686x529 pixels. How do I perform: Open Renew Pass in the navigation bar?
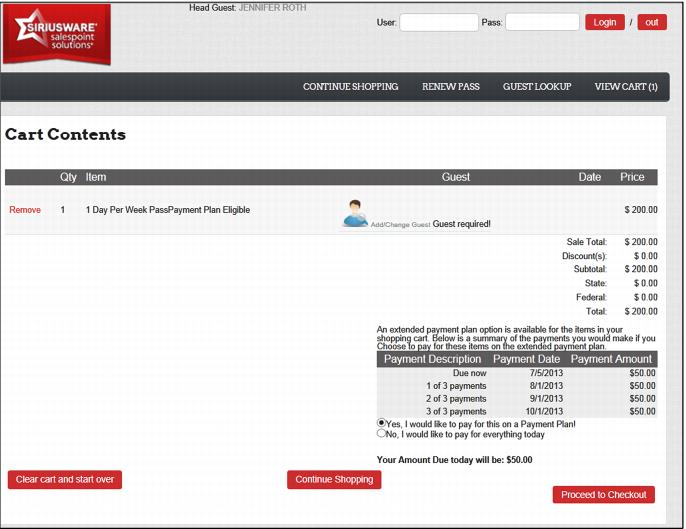pos(451,87)
